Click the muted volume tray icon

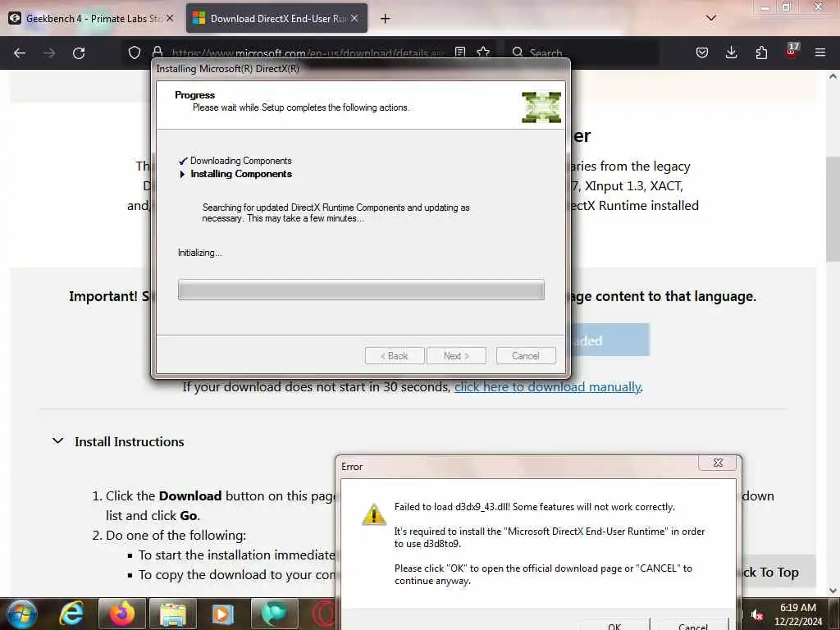point(756,614)
